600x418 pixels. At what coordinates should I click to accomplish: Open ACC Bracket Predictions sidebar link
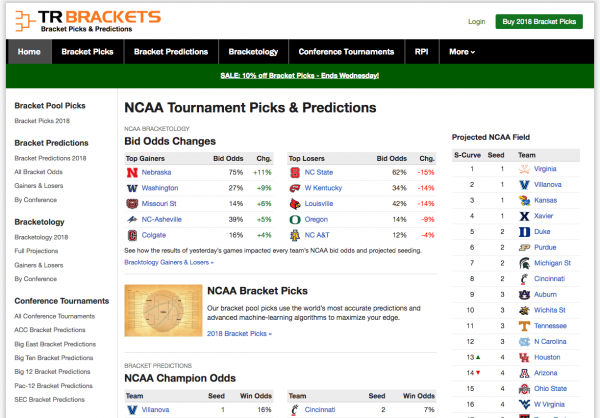50,330
